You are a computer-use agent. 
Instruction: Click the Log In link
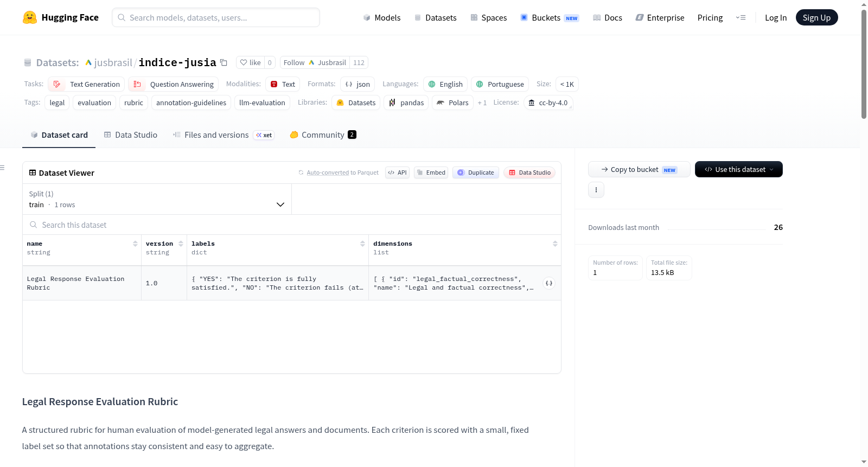pyautogui.click(x=776, y=17)
